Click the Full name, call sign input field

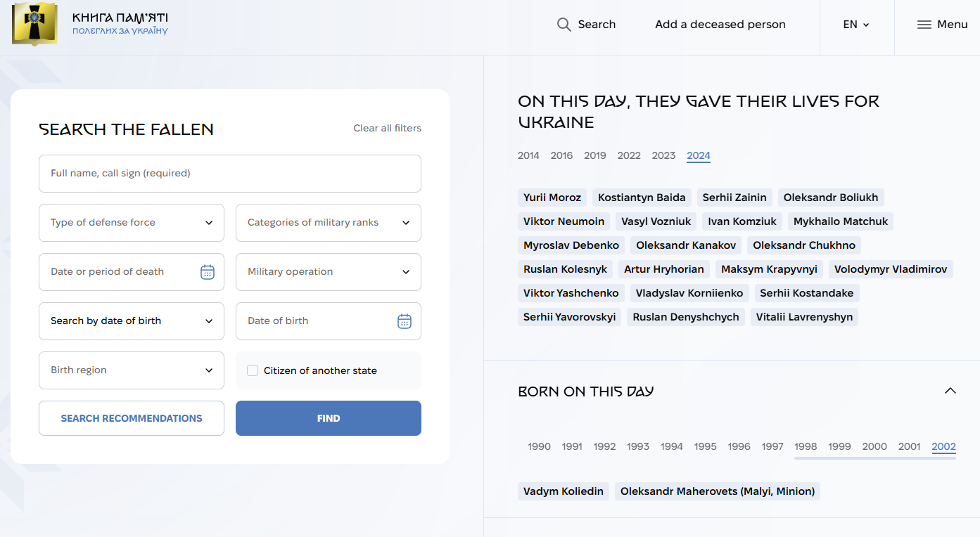(229, 174)
